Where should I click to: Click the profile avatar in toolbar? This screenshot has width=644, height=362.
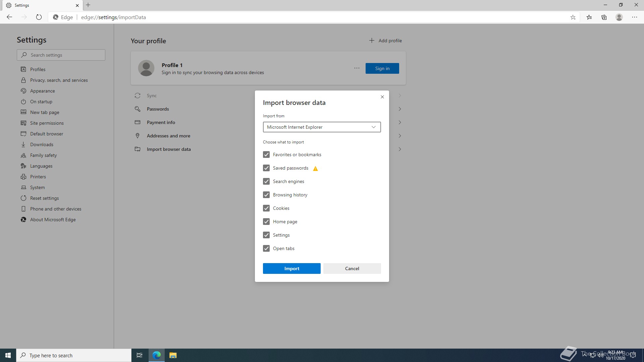point(619,17)
